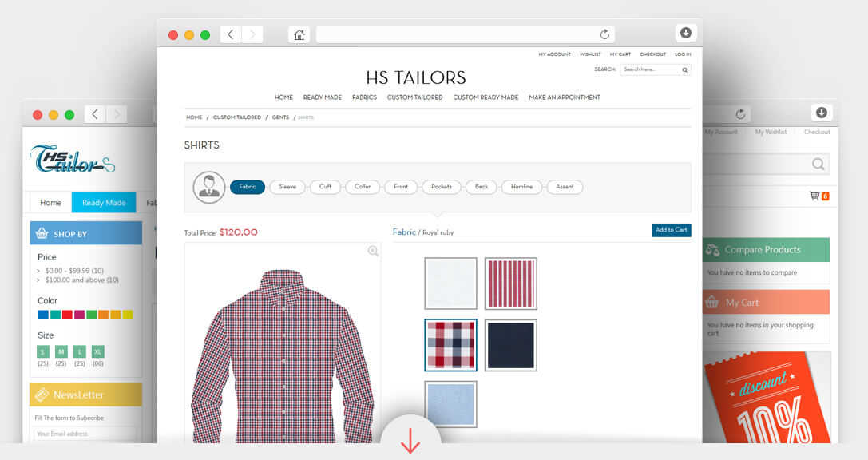
Task: Select the Cuff step
Action: (325, 187)
